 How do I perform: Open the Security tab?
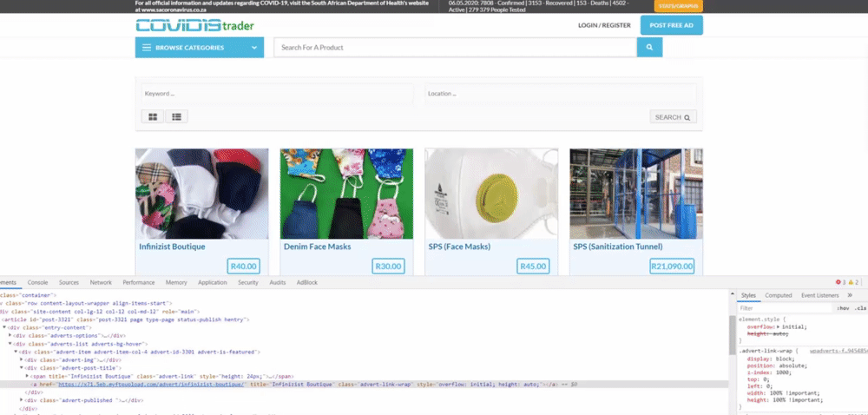pyautogui.click(x=248, y=282)
